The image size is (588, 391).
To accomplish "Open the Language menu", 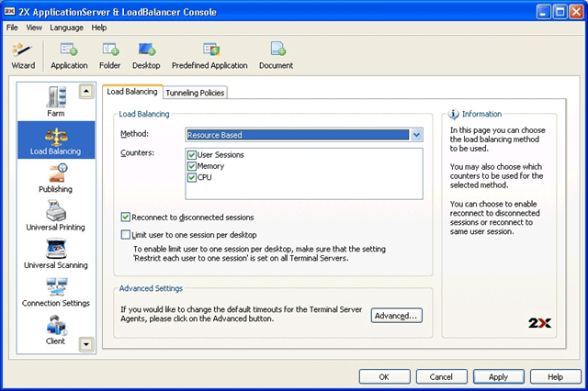I will tap(66, 28).
